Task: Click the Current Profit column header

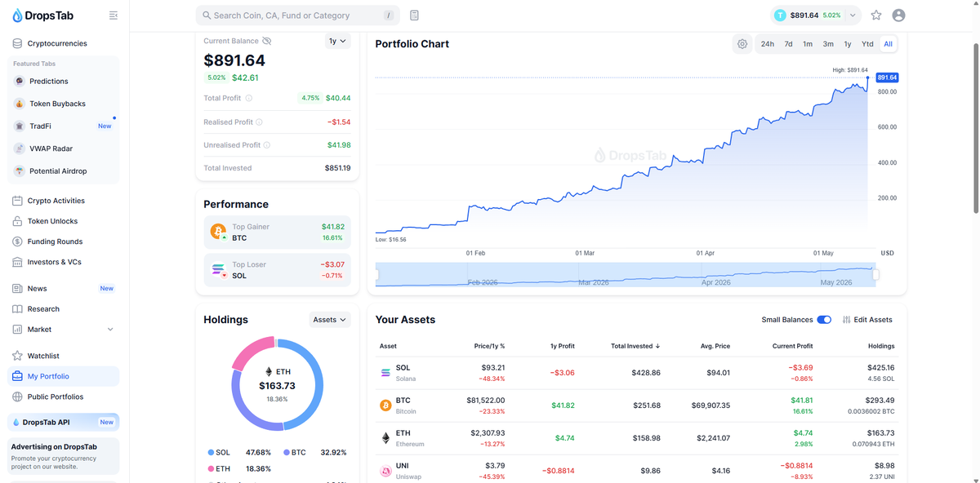Action: tap(792, 346)
